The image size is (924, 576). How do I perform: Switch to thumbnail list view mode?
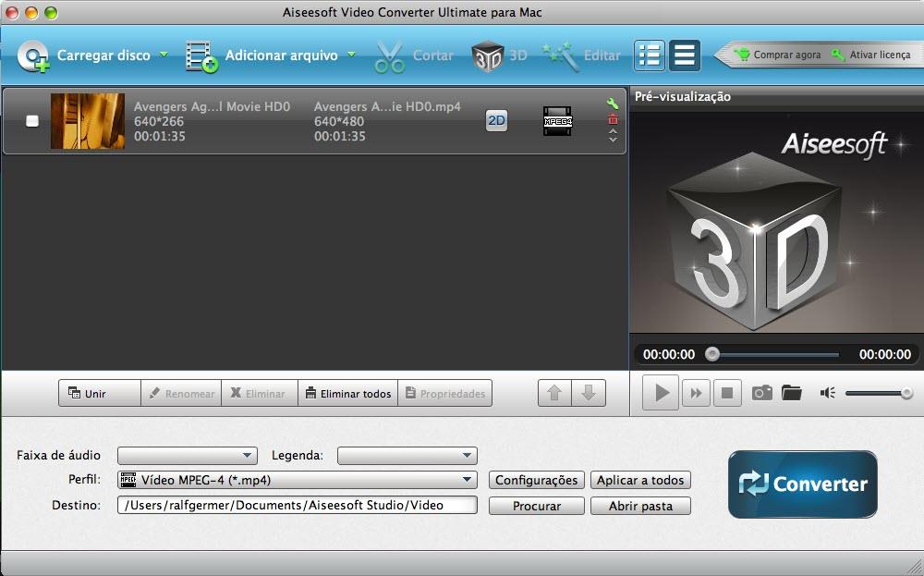[x=649, y=55]
